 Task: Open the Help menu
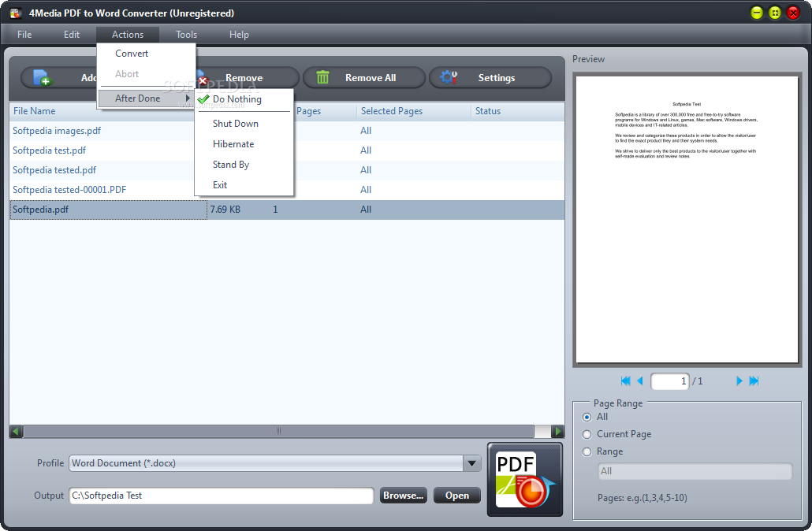click(239, 35)
